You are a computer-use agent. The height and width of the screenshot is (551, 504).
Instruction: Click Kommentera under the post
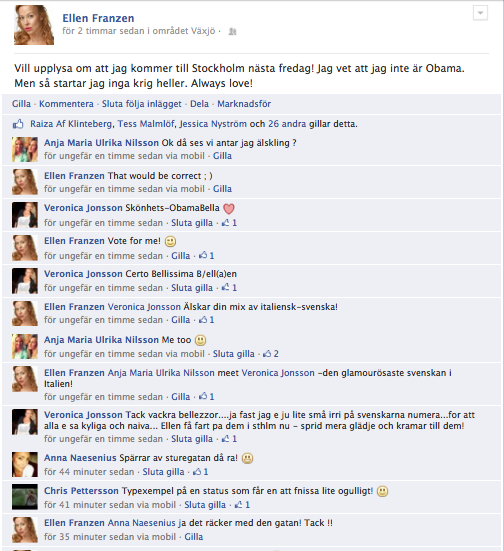(x=66, y=104)
